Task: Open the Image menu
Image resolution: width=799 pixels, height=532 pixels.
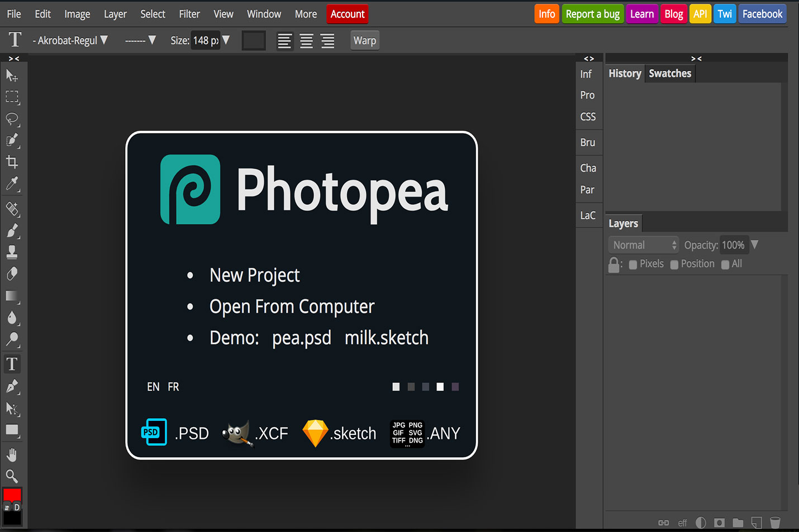Action: pyautogui.click(x=77, y=14)
